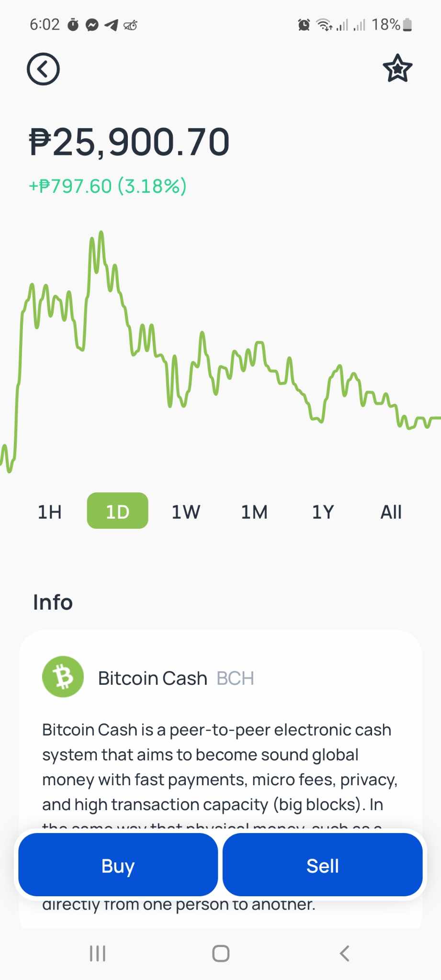Add Bitcoin Cash to favorites with star icon

[x=397, y=68]
